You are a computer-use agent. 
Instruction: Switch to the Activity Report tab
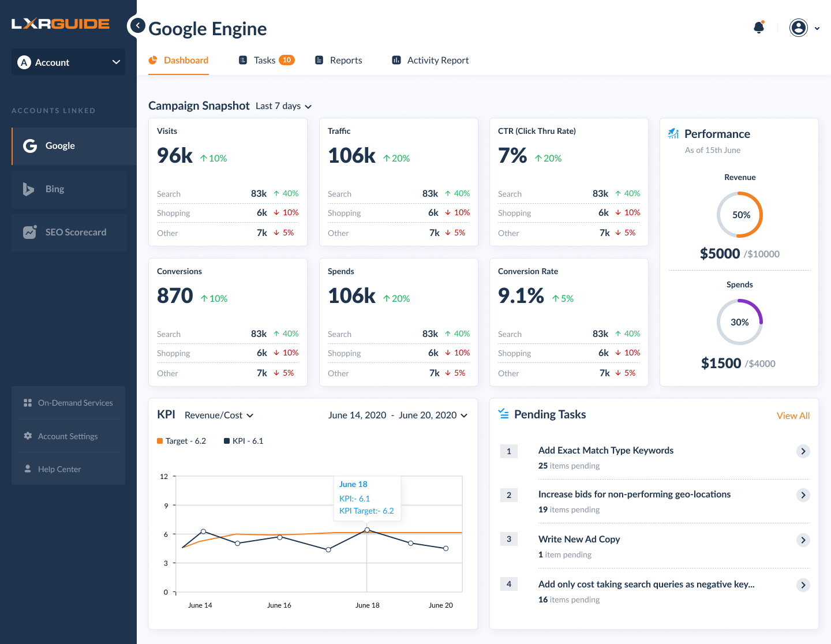click(430, 61)
